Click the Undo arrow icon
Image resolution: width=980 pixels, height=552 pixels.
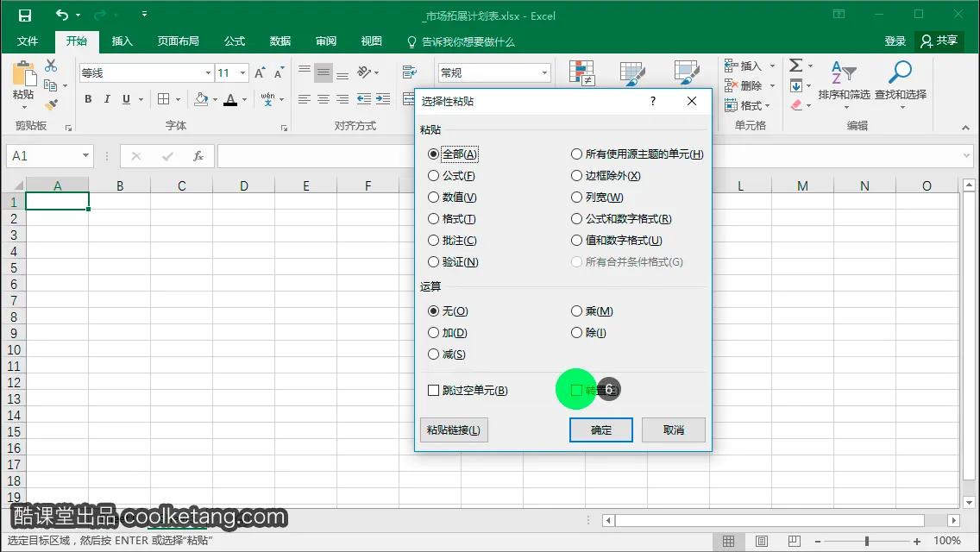62,15
